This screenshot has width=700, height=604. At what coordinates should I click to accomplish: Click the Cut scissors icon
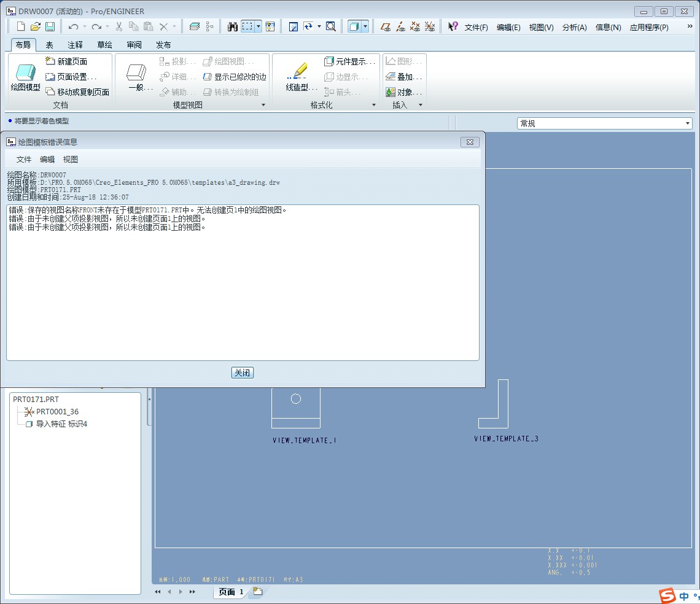click(119, 27)
